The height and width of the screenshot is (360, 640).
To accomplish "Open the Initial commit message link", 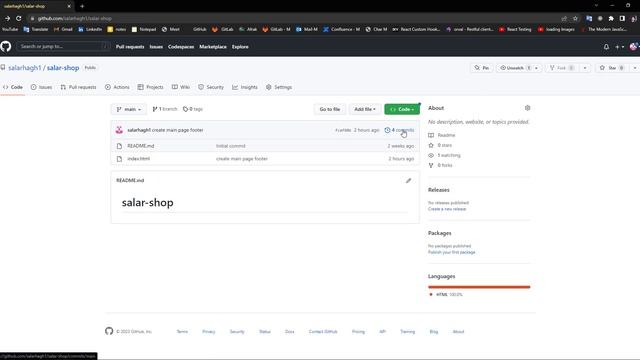I will [x=231, y=146].
